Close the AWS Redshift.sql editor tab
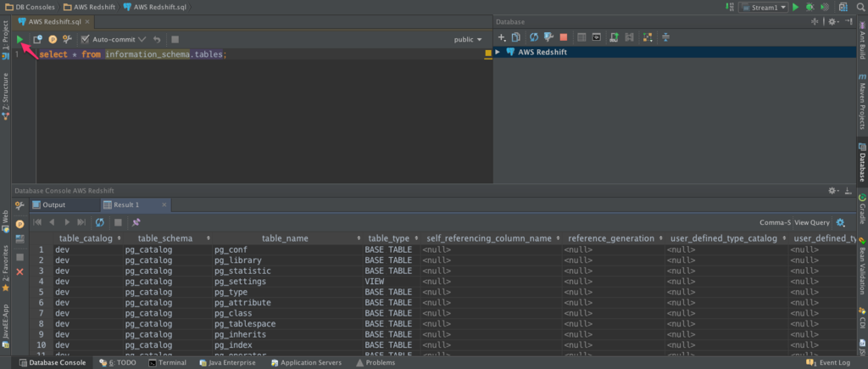Screen dimensions: 868x369 pyautogui.click(x=88, y=21)
